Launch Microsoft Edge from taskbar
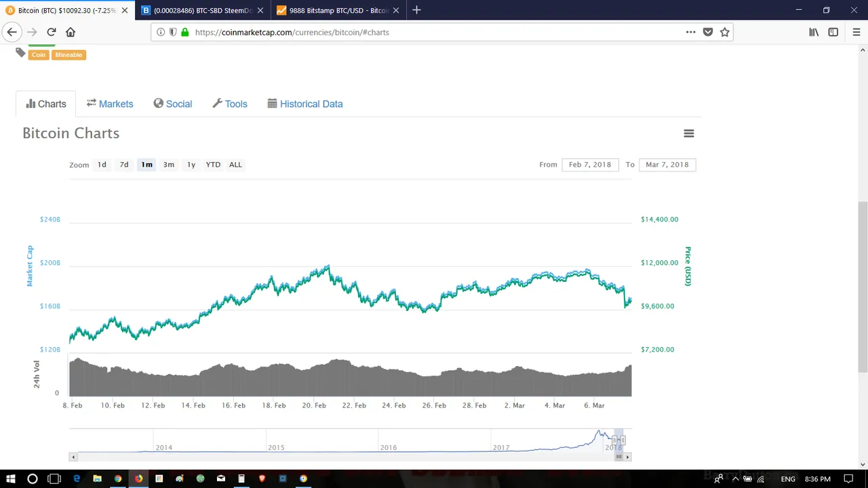 point(77,479)
